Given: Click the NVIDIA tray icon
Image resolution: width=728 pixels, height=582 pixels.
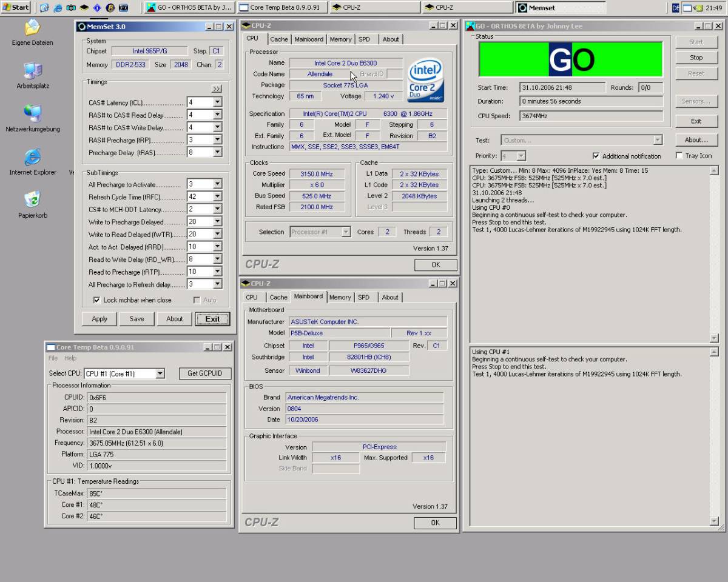Looking at the screenshot, I should tap(698, 8).
